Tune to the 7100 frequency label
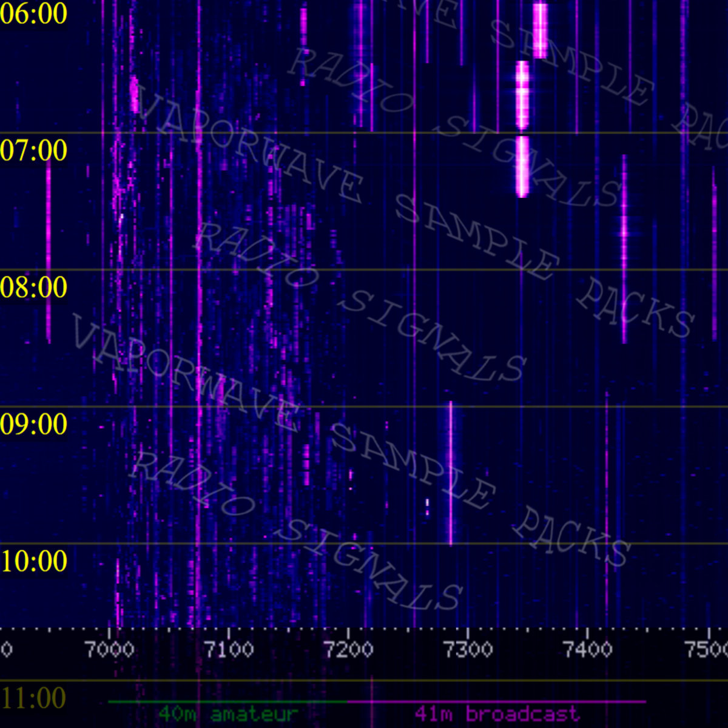Screen dimensions: 728x728 tap(229, 650)
